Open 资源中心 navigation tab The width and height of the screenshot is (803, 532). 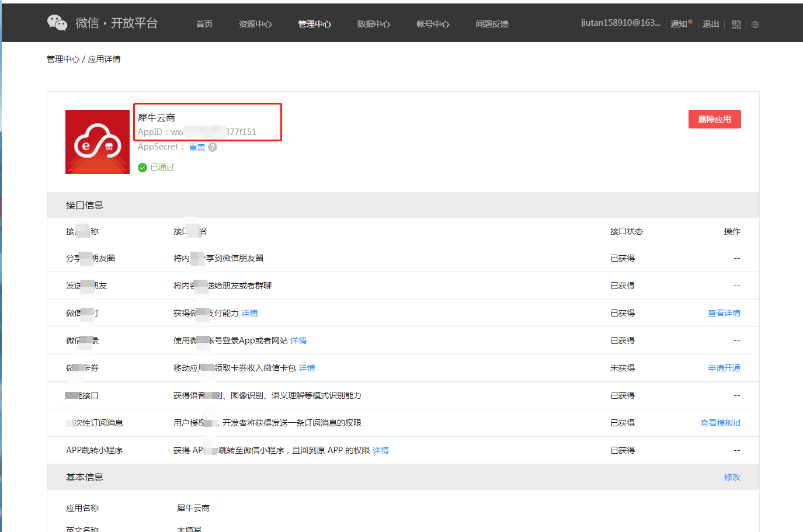click(255, 24)
